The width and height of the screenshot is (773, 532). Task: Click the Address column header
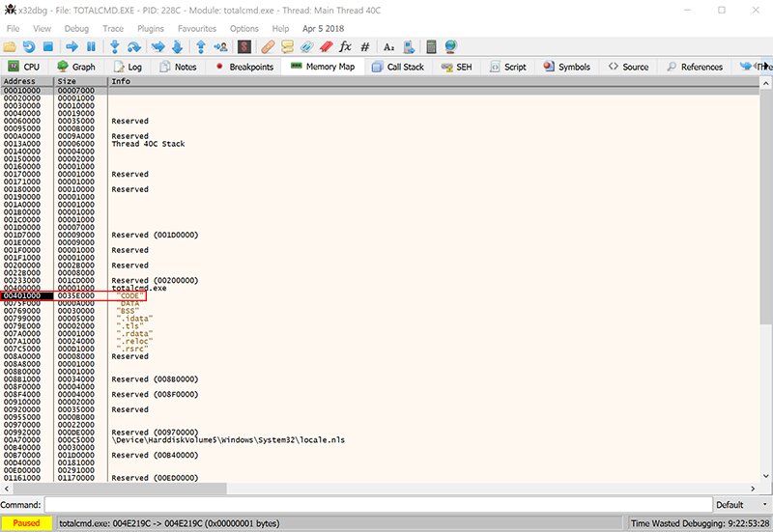[x=27, y=81]
